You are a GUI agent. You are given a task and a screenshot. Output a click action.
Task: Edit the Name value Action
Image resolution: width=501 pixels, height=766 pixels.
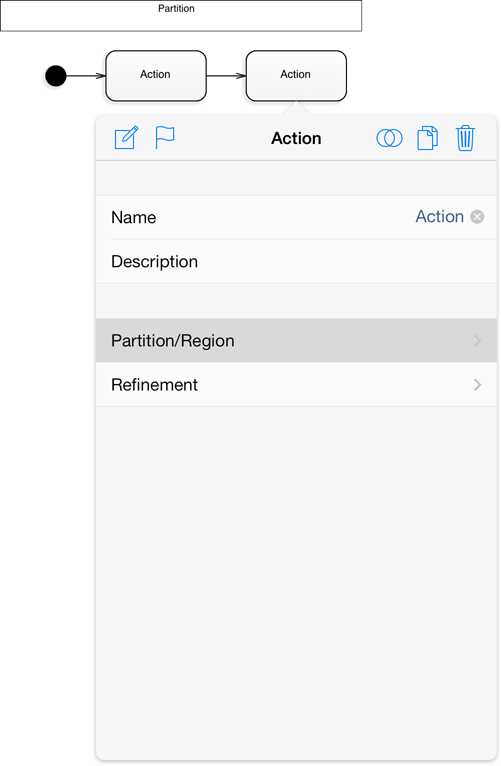click(x=439, y=216)
